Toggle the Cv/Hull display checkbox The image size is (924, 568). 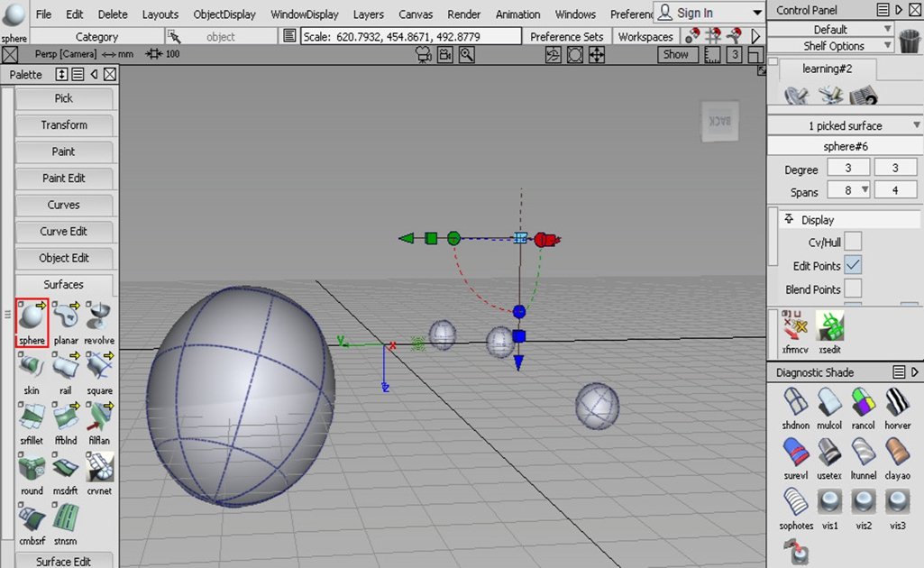coord(853,241)
